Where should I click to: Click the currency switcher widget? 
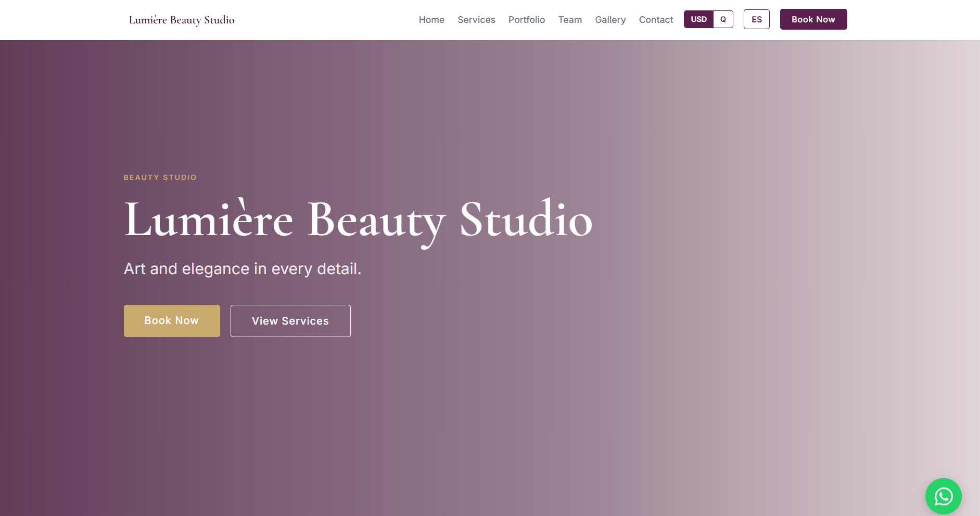[x=708, y=19]
